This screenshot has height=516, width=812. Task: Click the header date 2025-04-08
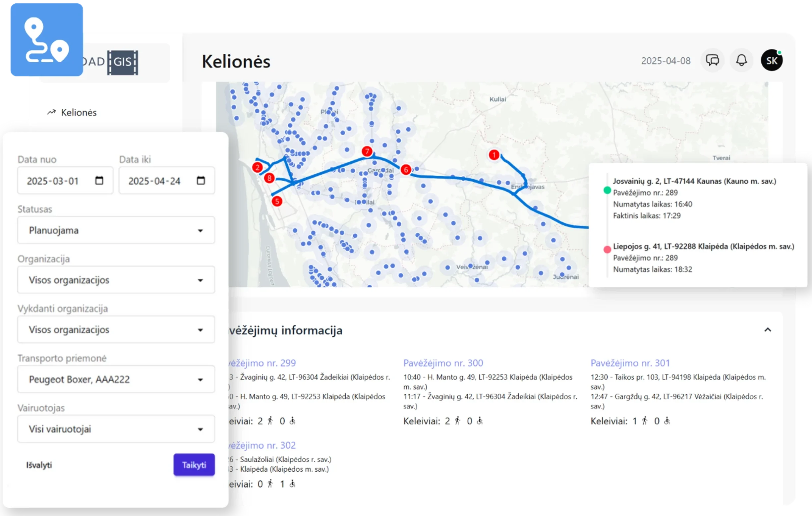point(666,61)
